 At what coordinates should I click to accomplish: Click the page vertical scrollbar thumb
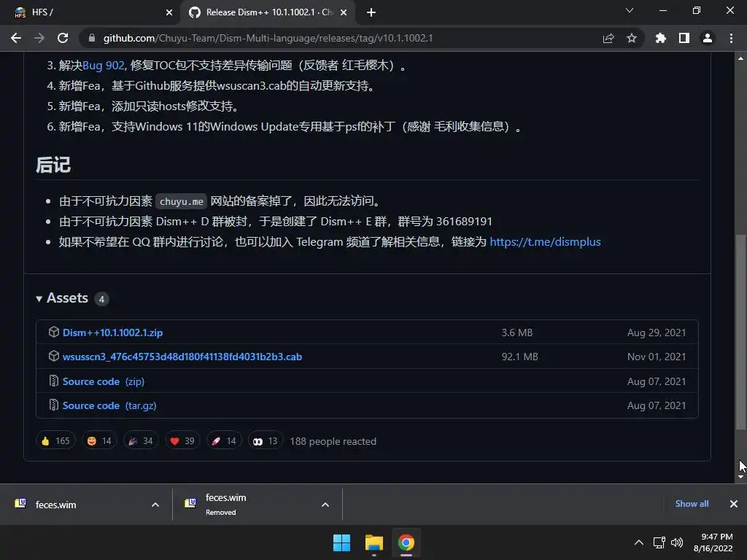click(x=740, y=332)
